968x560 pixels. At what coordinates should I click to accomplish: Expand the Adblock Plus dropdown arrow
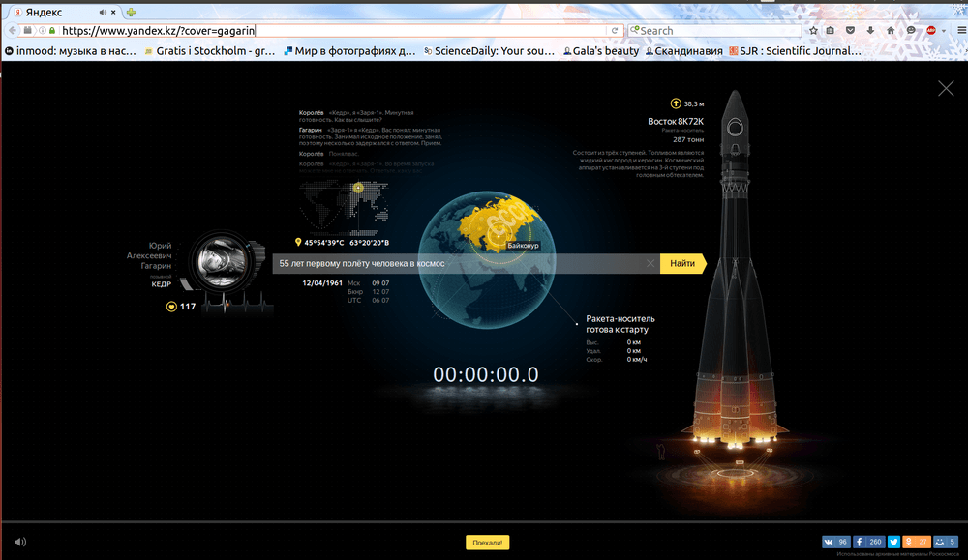(943, 31)
